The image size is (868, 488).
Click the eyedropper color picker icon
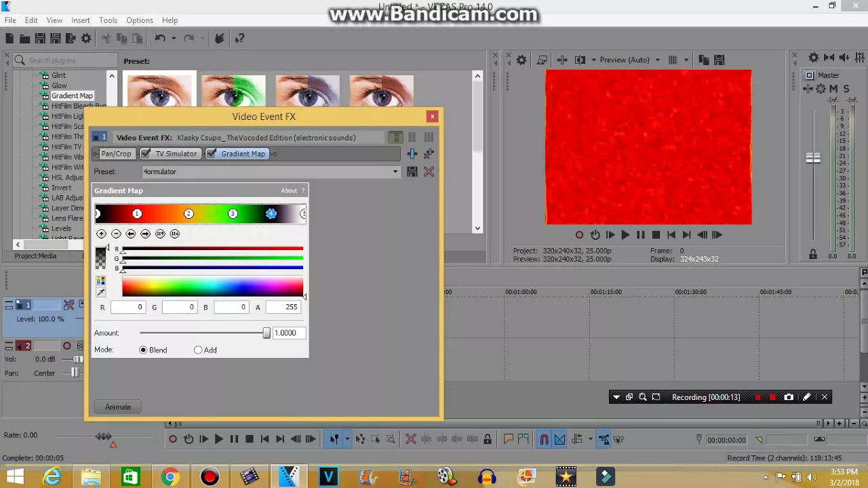click(101, 292)
